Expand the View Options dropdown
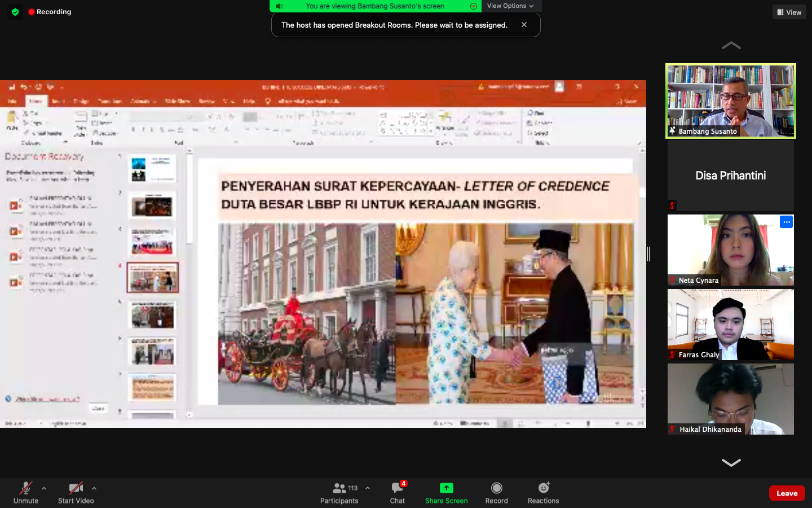This screenshot has width=812, height=508. (510, 6)
